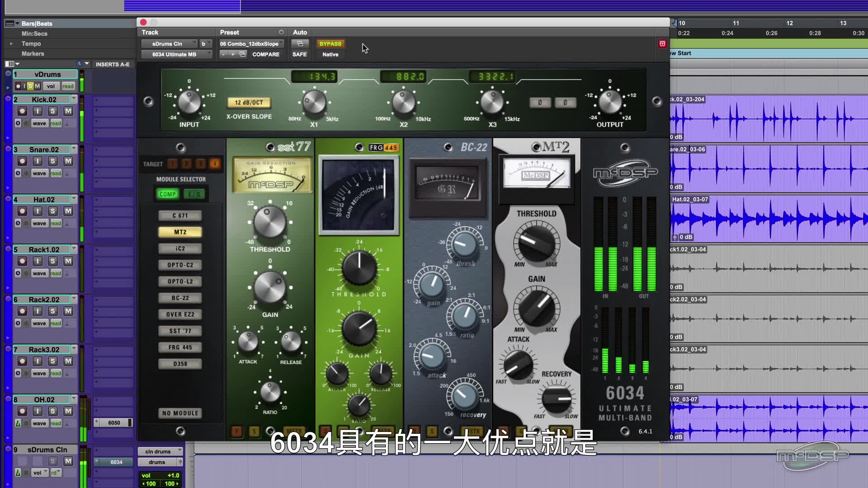Click the 6050 insert on OH.02
This screenshot has width=868, height=488.
click(113, 423)
